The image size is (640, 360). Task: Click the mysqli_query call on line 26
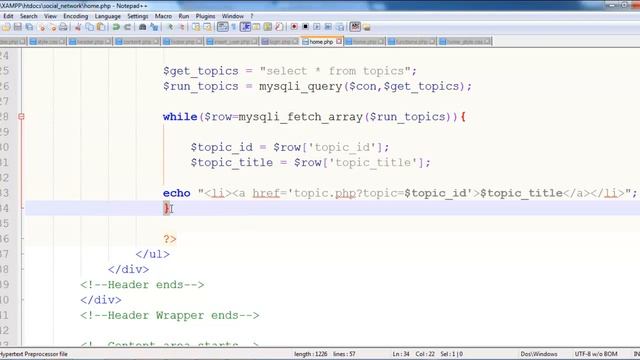click(300, 87)
